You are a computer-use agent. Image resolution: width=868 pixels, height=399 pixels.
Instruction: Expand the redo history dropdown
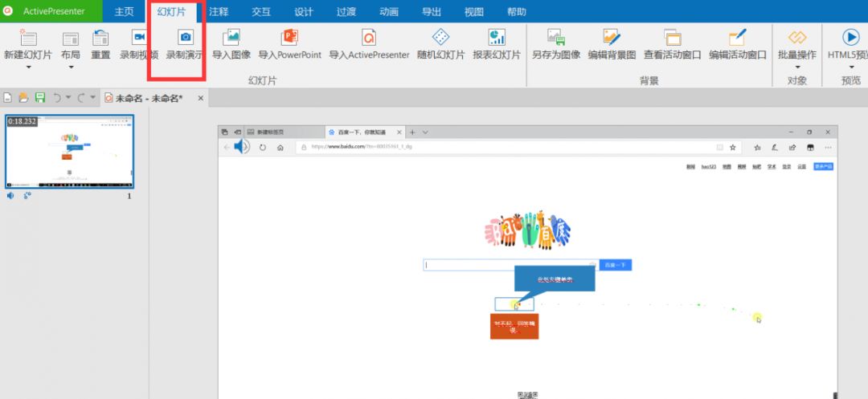(x=93, y=98)
